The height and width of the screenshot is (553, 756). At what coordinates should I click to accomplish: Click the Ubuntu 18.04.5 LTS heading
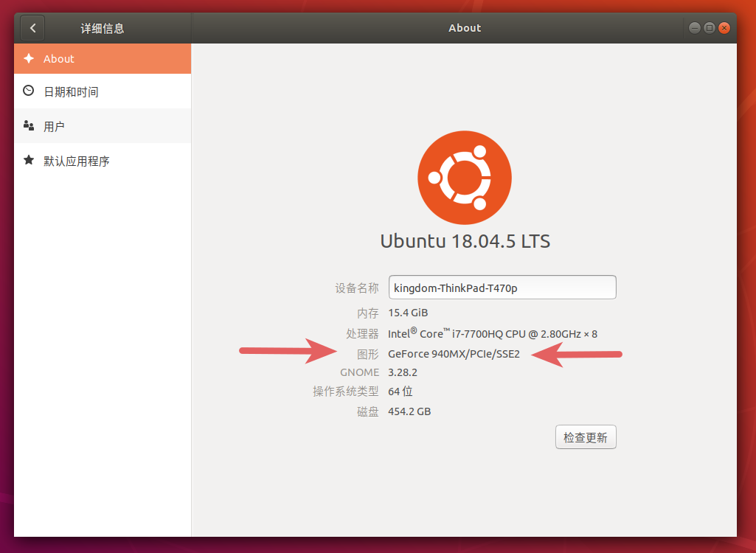click(x=465, y=241)
